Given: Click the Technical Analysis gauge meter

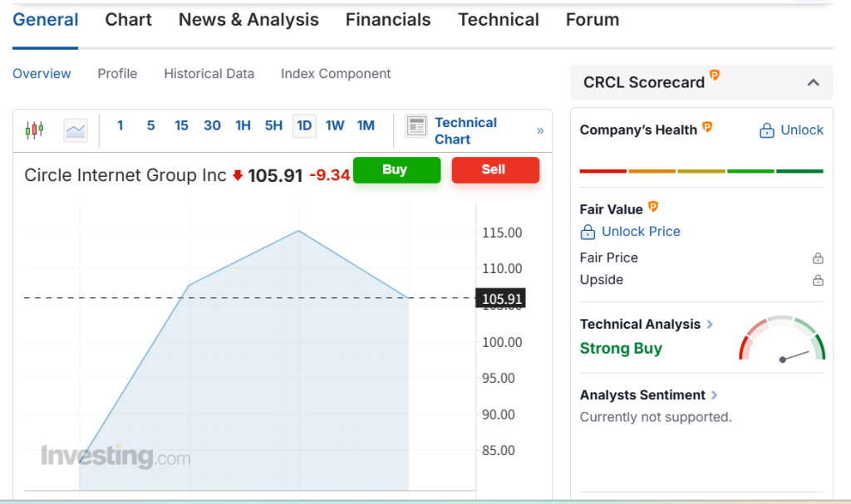Looking at the screenshot, I should [x=782, y=339].
